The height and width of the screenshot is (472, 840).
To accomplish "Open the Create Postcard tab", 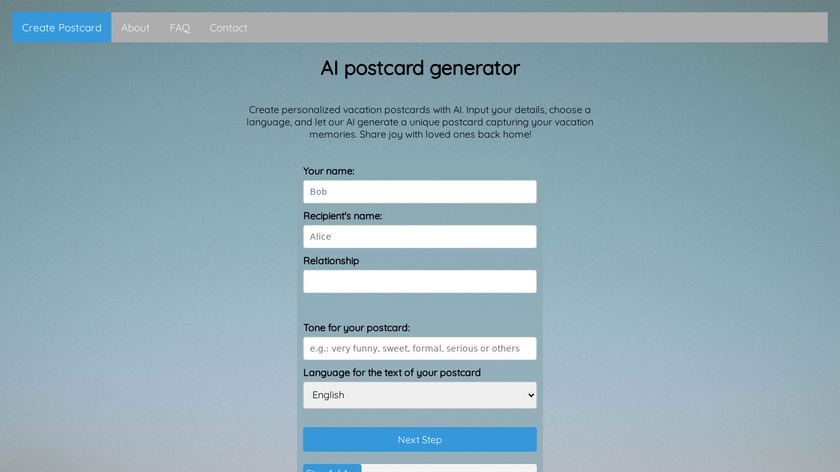I will click(62, 28).
